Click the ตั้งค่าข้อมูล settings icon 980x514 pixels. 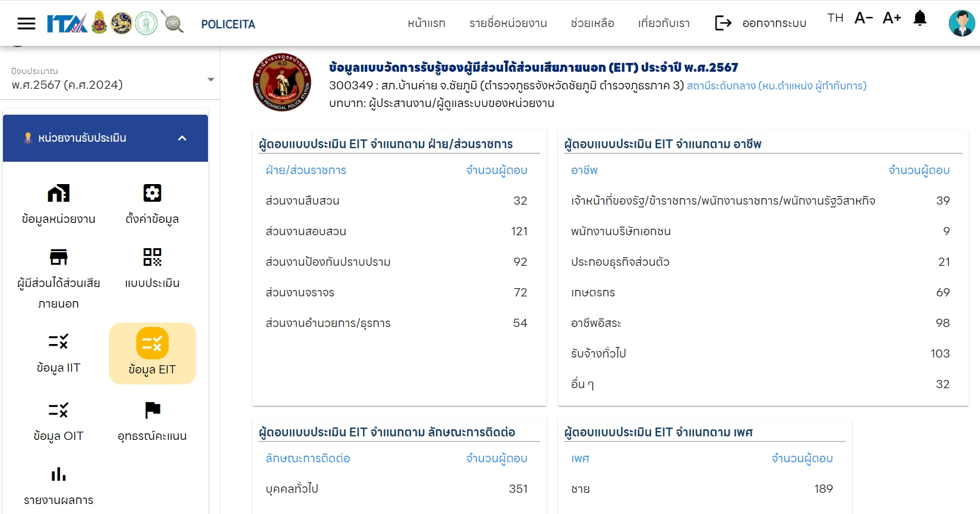(x=152, y=193)
